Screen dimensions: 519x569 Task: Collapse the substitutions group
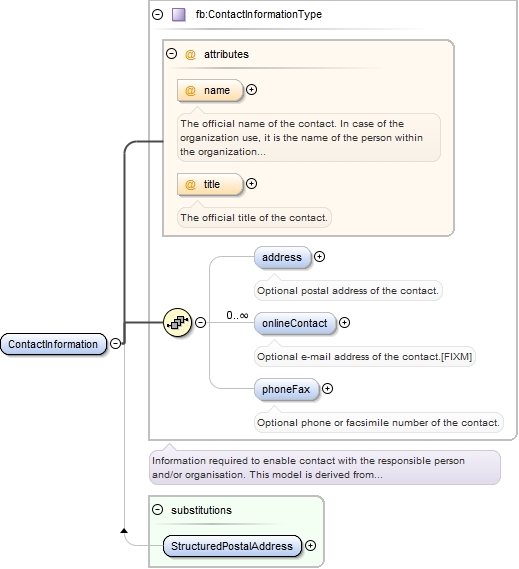point(158,509)
